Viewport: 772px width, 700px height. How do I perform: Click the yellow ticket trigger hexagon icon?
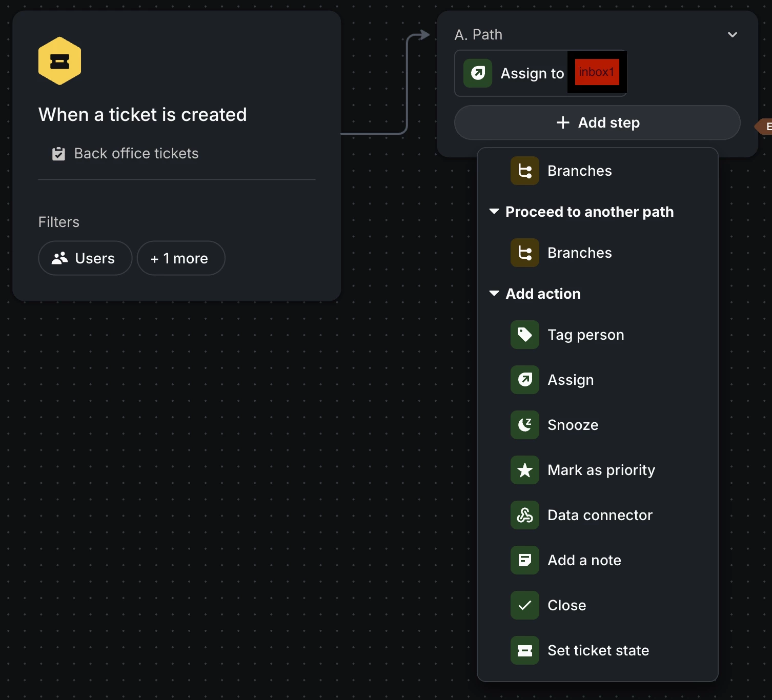59,61
